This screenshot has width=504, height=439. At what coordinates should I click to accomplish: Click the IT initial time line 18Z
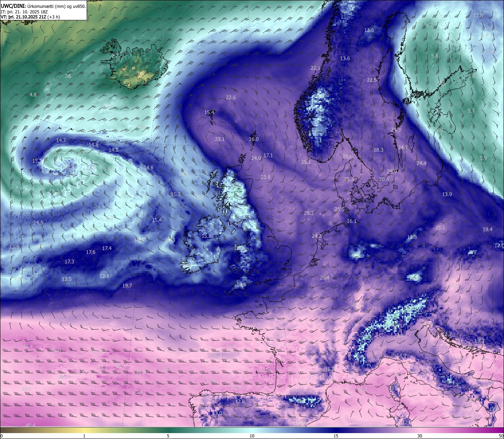24,12
